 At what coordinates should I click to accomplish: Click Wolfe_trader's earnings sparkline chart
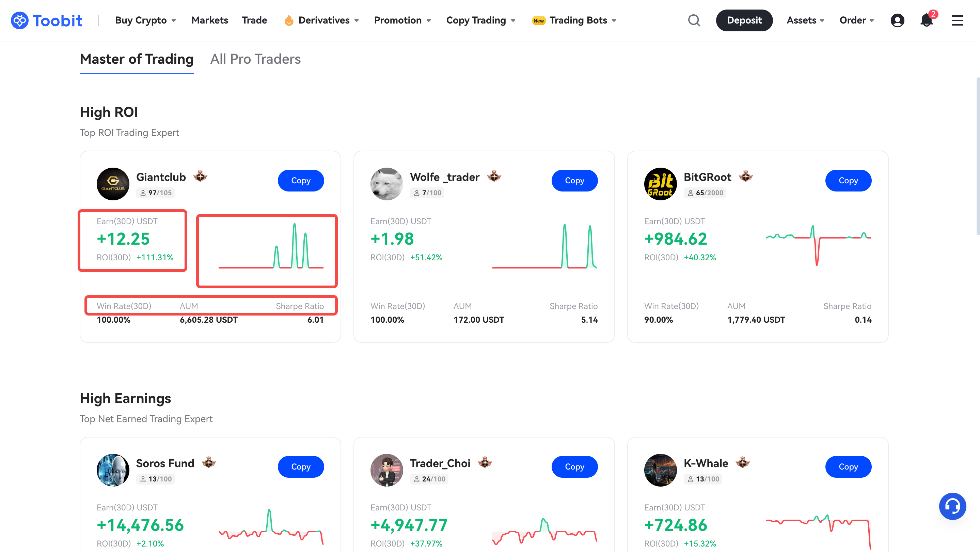point(544,246)
